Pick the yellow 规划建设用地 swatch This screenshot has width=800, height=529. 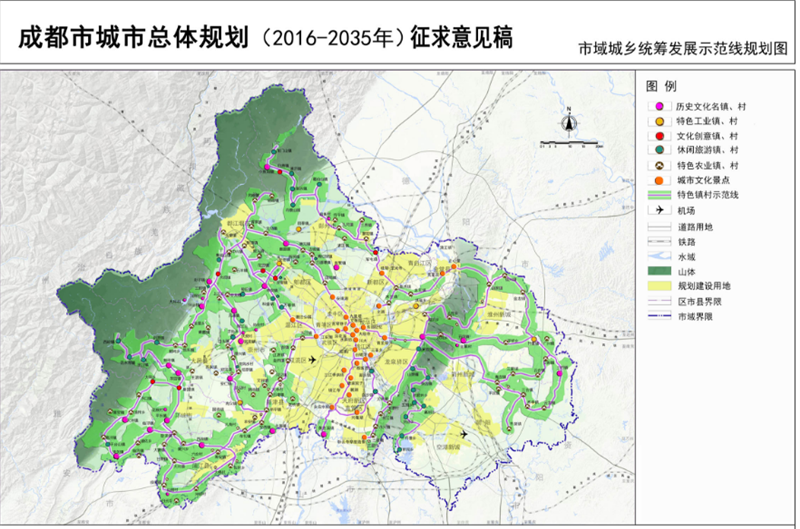point(658,288)
